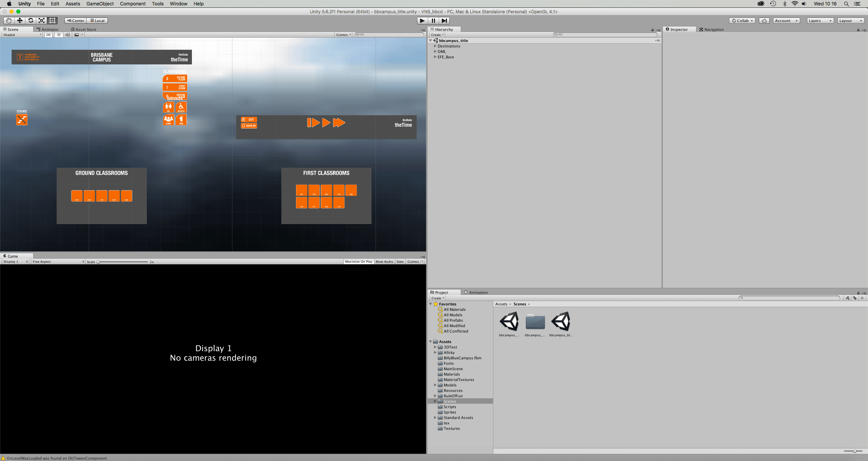The image size is (868, 461).
Task: Select the bbcampus_title scene asset thumbnail
Action: coord(561,321)
